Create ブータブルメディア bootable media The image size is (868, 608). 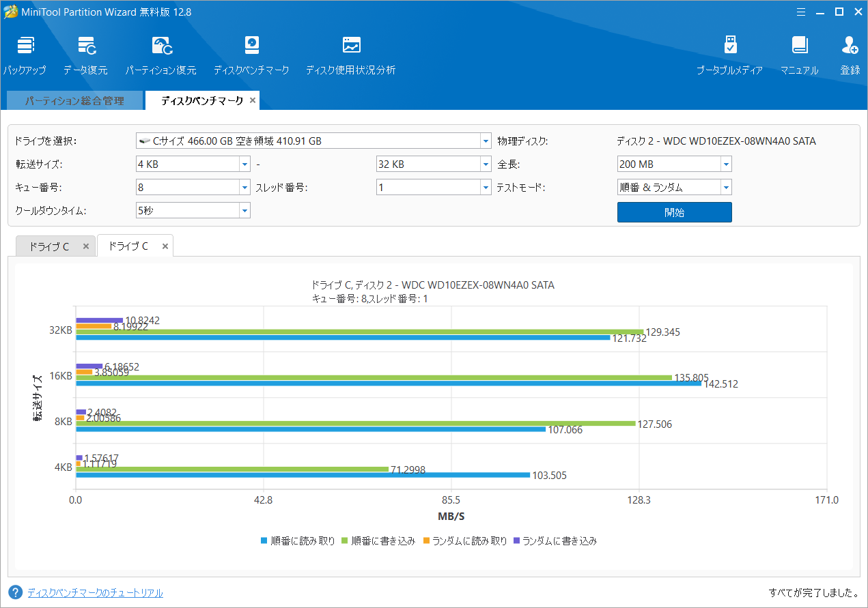click(x=730, y=55)
